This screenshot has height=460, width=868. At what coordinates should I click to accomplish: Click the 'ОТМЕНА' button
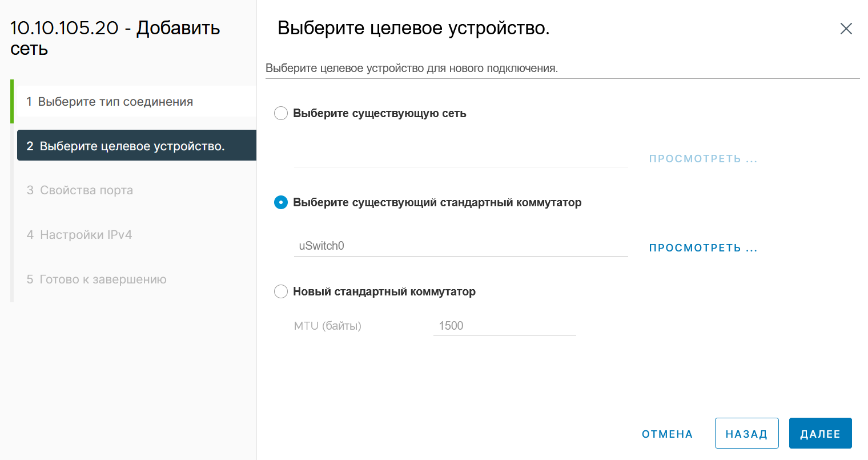pos(667,434)
